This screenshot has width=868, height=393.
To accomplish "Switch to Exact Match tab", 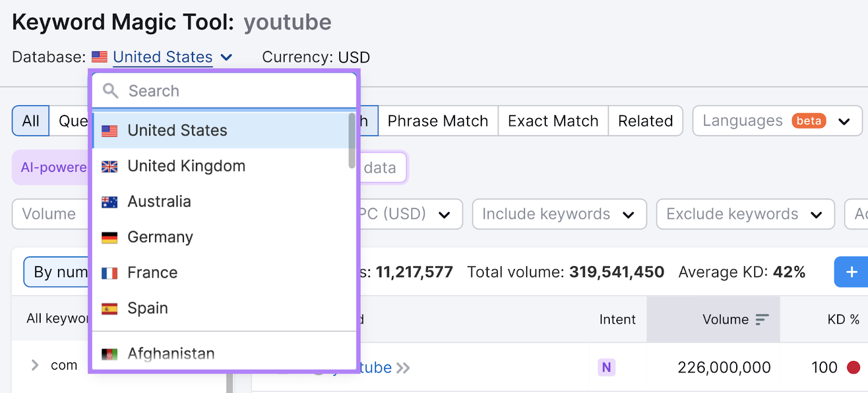I will pos(553,121).
